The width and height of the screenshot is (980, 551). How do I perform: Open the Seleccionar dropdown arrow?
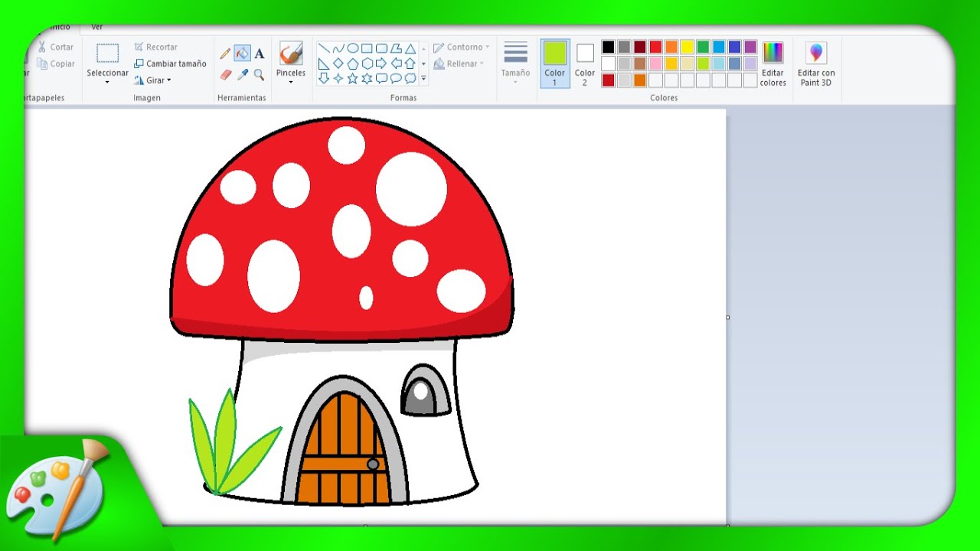(x=107, y=82)
